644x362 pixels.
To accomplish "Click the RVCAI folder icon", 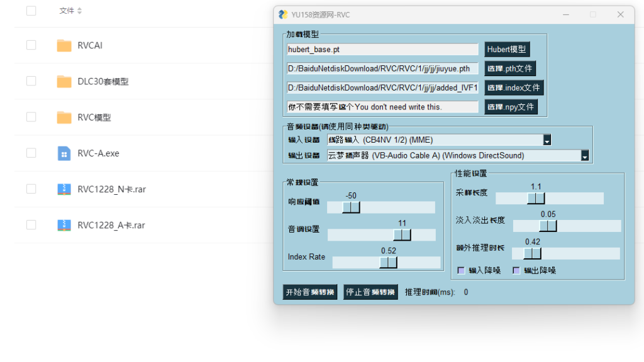I will [x=64, y=45].
